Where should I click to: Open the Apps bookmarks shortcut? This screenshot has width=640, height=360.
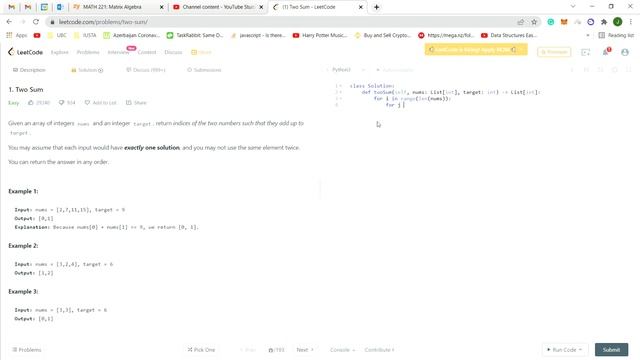(17, 36)
